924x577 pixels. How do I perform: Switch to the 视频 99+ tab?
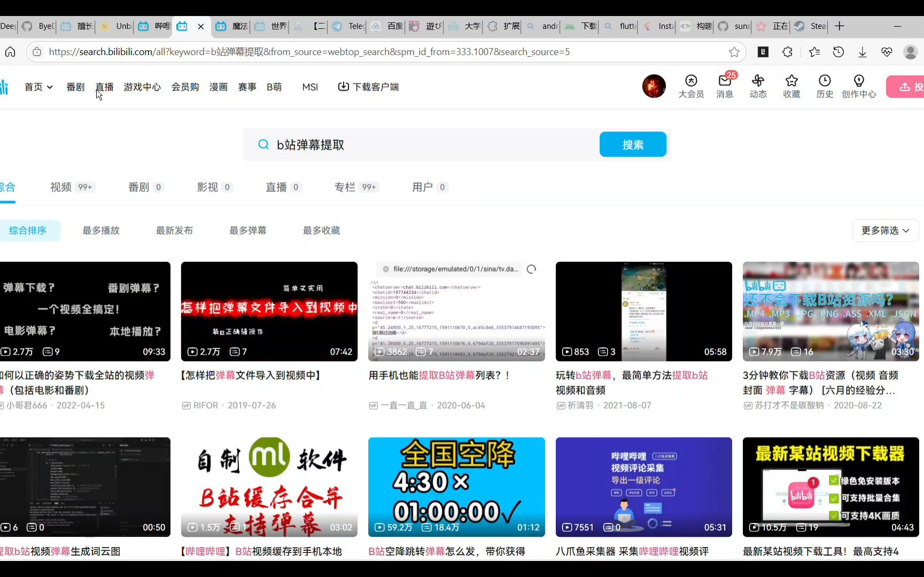[73, 187]
